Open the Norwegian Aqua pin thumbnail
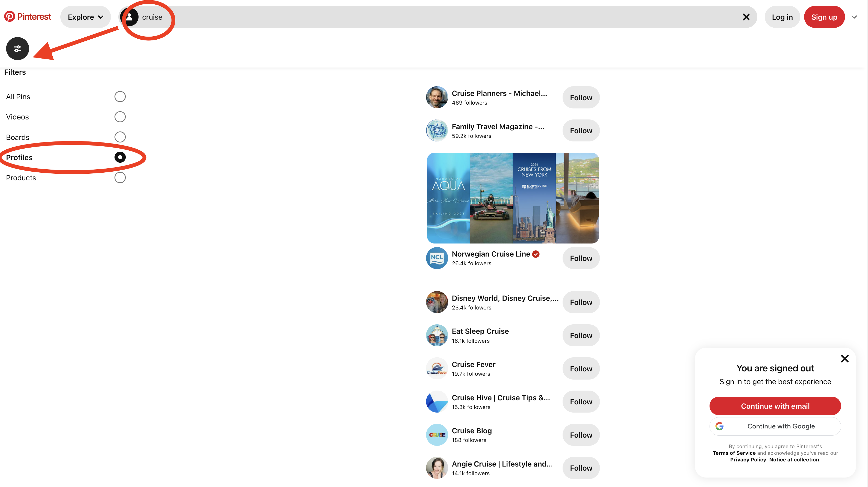This screenshot has height=487, width=868. [448, 198]
